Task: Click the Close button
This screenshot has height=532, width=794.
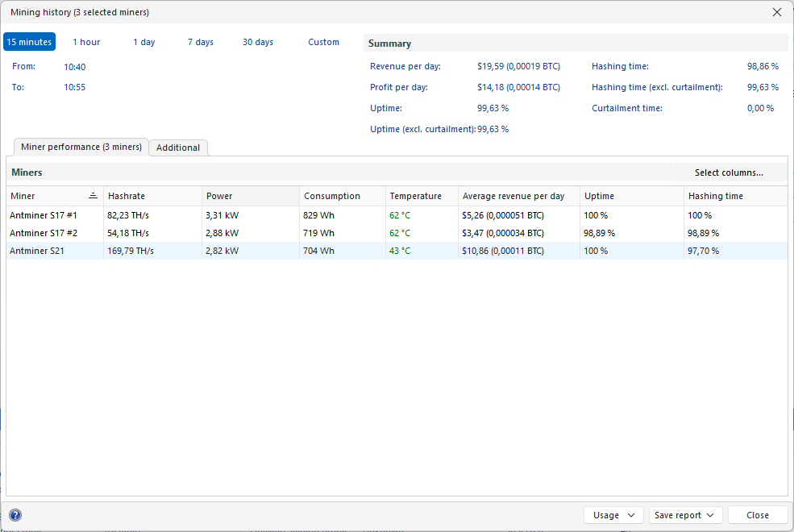Action: tap(758, 515)
